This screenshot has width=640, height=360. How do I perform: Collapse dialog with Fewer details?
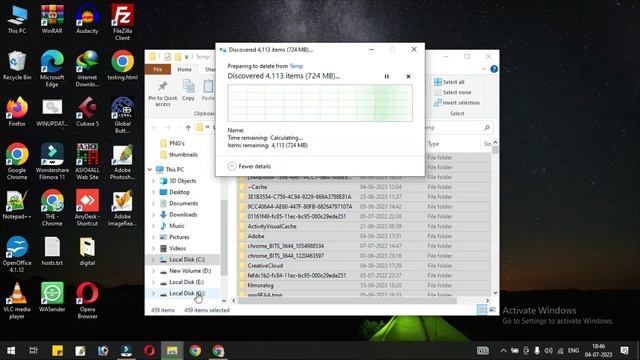(x=249, y=166)
